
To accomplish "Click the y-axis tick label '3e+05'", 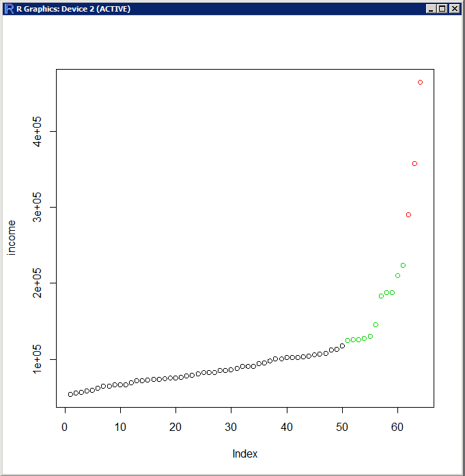I will [37, 207].
